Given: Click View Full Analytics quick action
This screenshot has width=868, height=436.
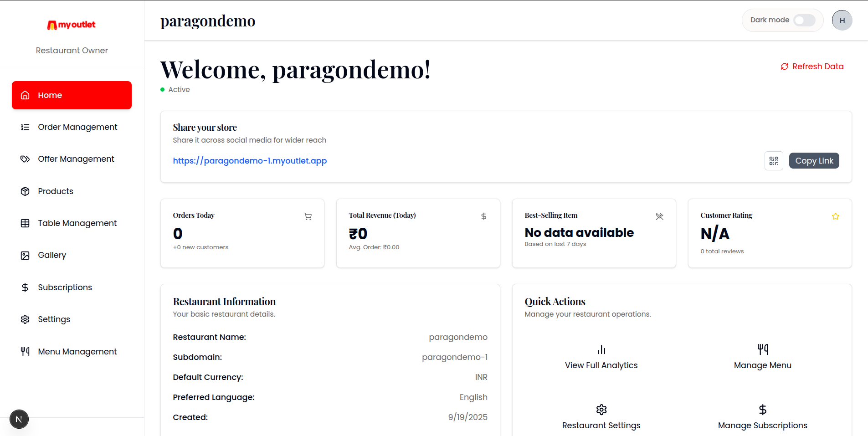Looking at the screenshot, I should pos(601,357).
